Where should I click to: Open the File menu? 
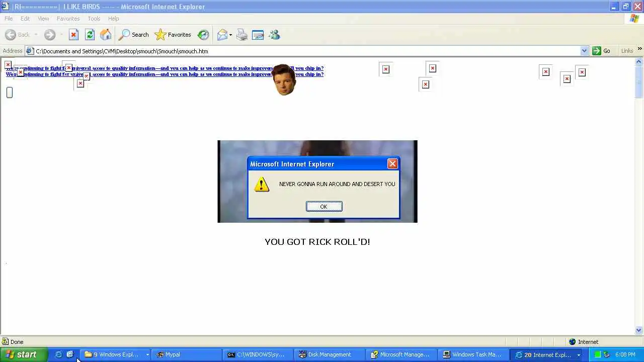[9, 19]
